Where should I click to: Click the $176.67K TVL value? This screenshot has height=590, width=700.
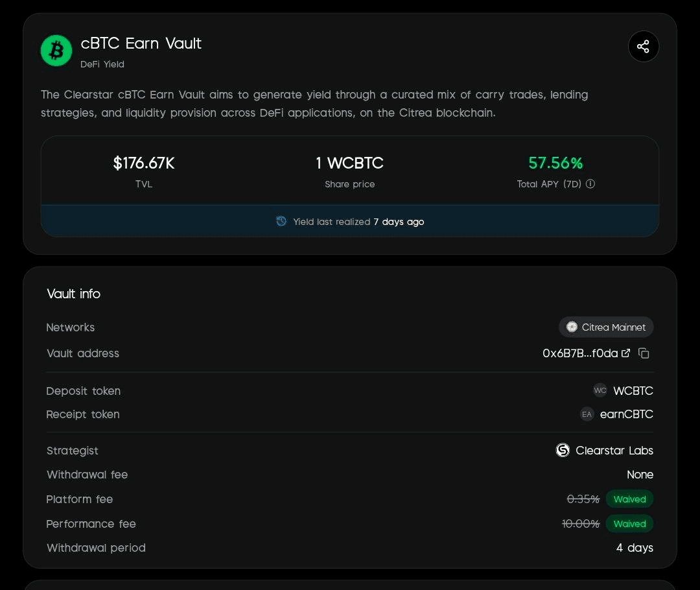pyautogui.click(x=144, y=163)
